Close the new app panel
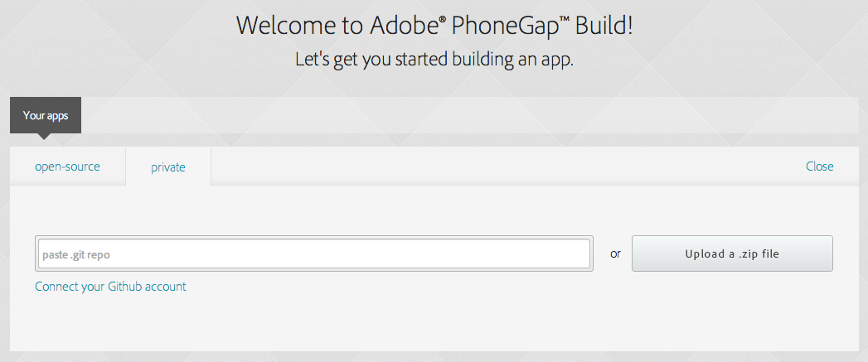 pyautogui.click(x=819, y=167)
